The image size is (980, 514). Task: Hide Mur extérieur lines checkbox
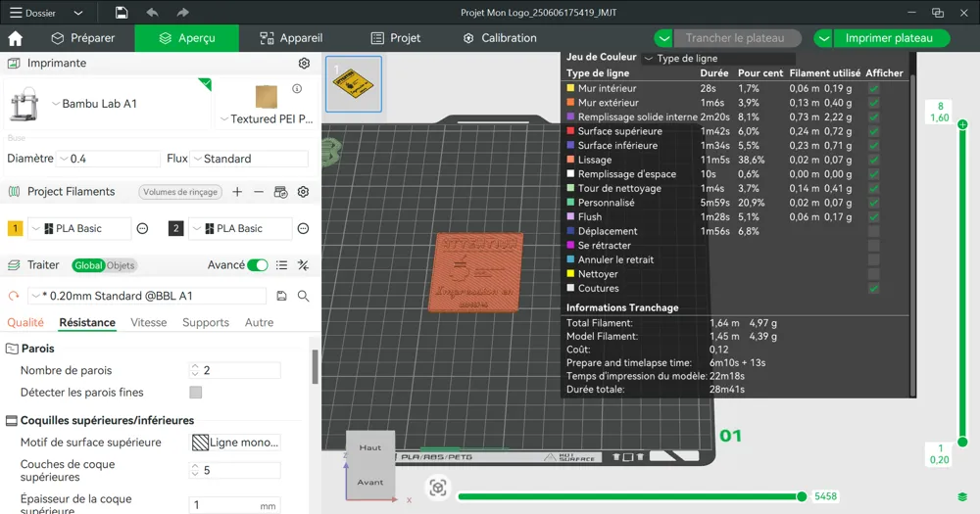(x=874, y=103)
